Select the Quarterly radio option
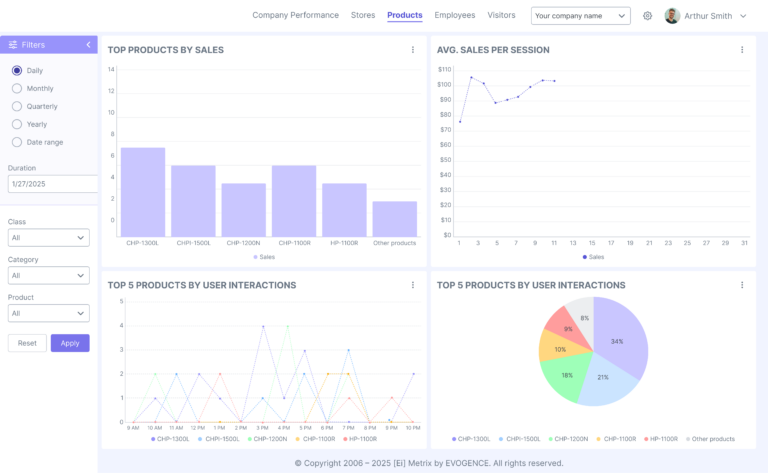Viewport: 768px width, 473px height. 17,106
